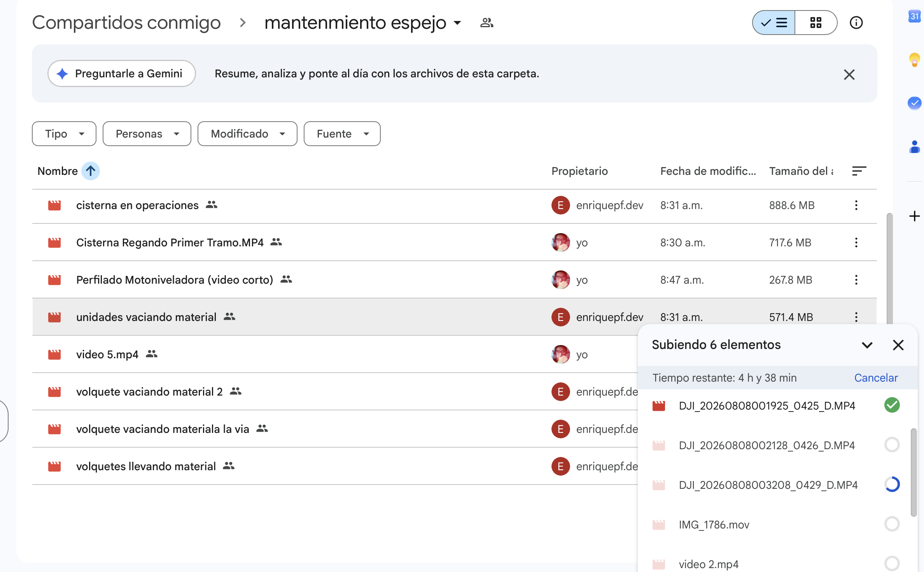Click the pending circle for IMG_1786.mov
This screenshot has height=572, width=924.
(x=892, y=524)
